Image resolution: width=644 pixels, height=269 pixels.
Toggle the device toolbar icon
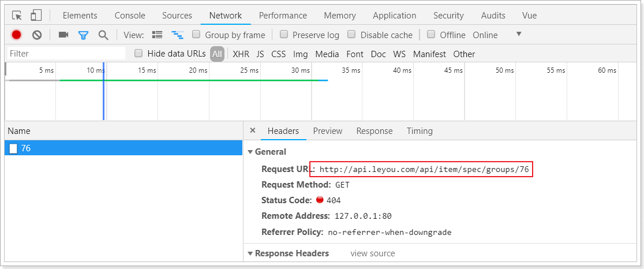tap(36, 16)
